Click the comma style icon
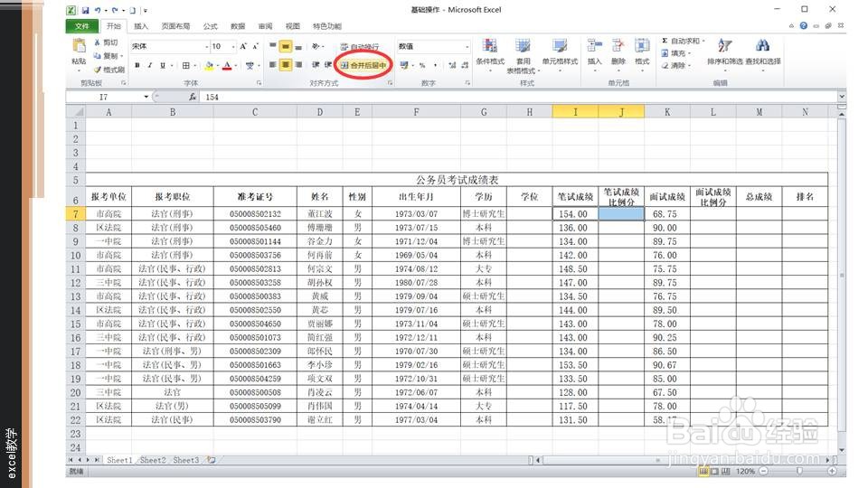The image size is (868, 488). [436, 65]
